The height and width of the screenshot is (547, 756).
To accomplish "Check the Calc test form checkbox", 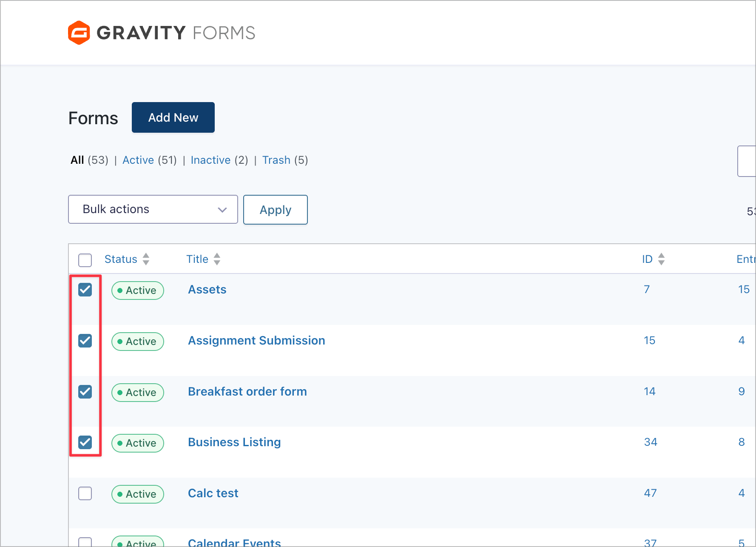I will tap(85, 493).
